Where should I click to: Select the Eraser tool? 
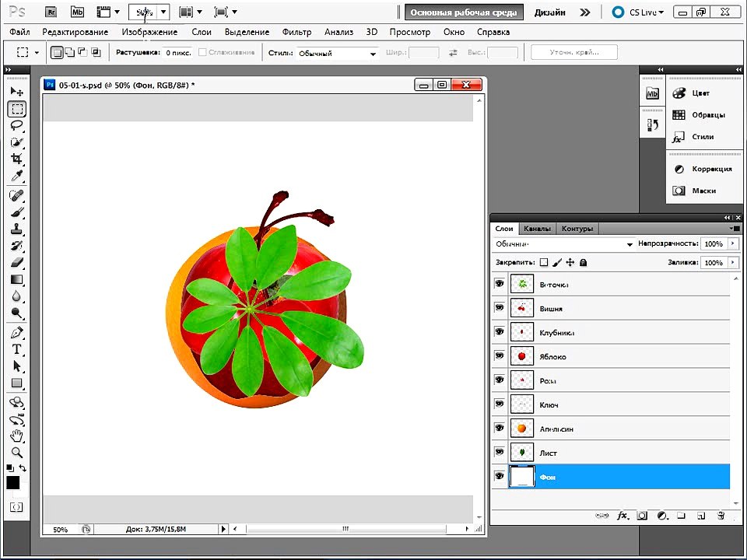click(16, 262)
